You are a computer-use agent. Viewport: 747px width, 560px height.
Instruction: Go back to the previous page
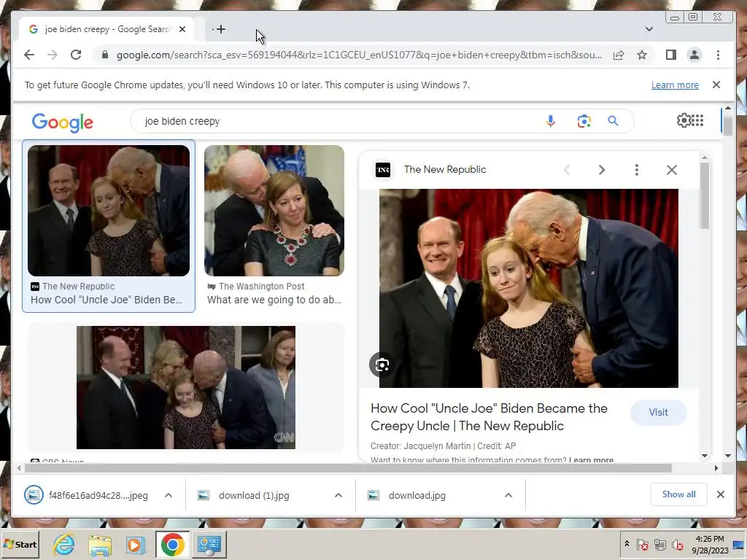pyautogui.click(x=29, y=55)
